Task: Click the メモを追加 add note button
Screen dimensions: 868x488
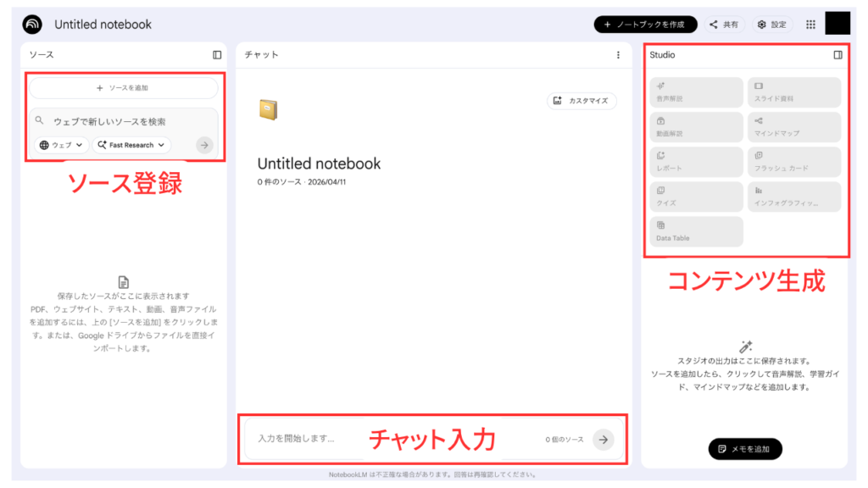Action: (x=745, y=449)
